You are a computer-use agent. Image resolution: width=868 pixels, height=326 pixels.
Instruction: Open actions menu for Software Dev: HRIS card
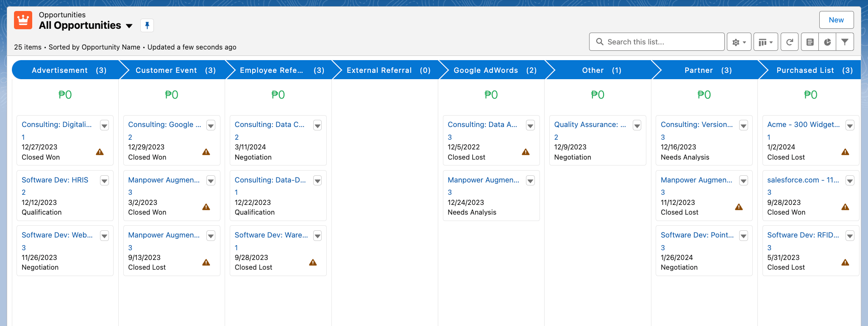pos(104,181)
